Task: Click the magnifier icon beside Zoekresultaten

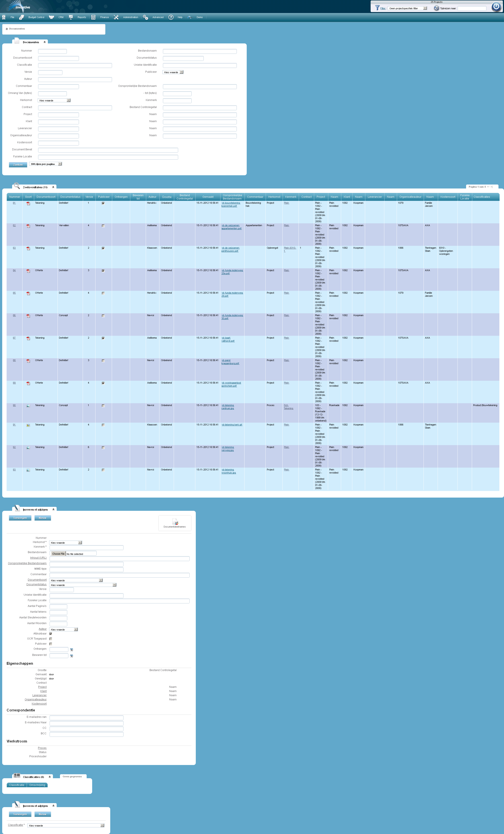Action: [17, 185]
